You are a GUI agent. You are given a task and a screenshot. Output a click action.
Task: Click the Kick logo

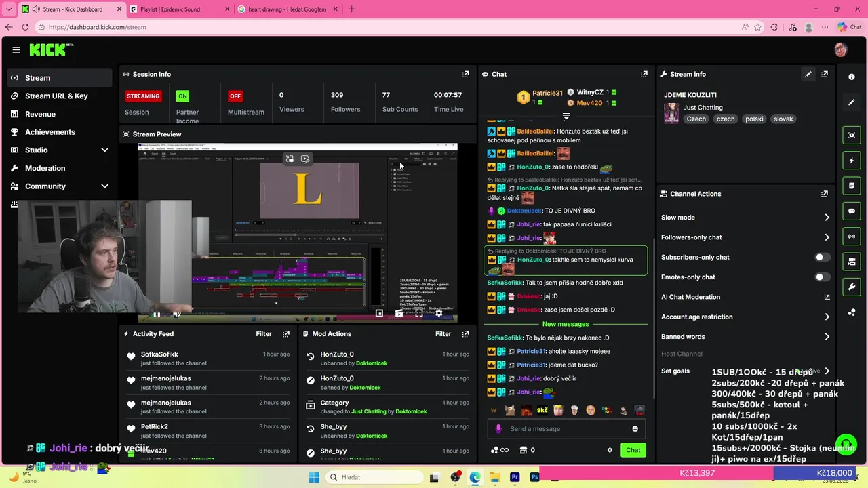(x=51, y=49)
